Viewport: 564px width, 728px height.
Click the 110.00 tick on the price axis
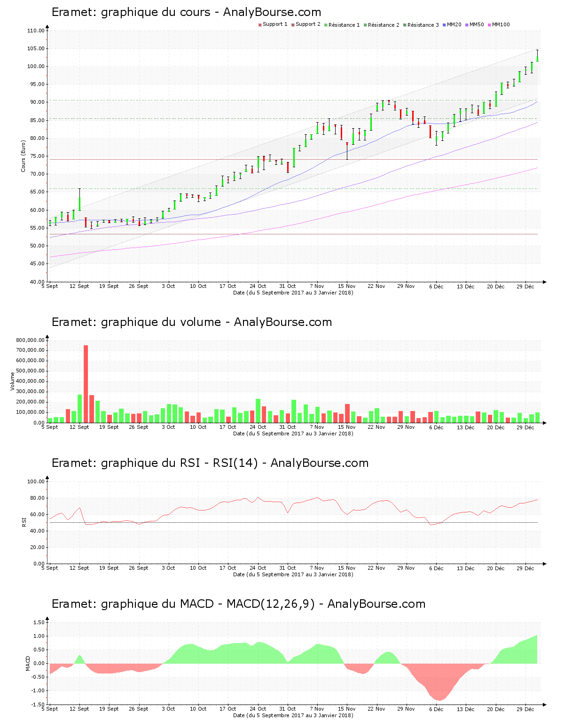click(36, 31)
